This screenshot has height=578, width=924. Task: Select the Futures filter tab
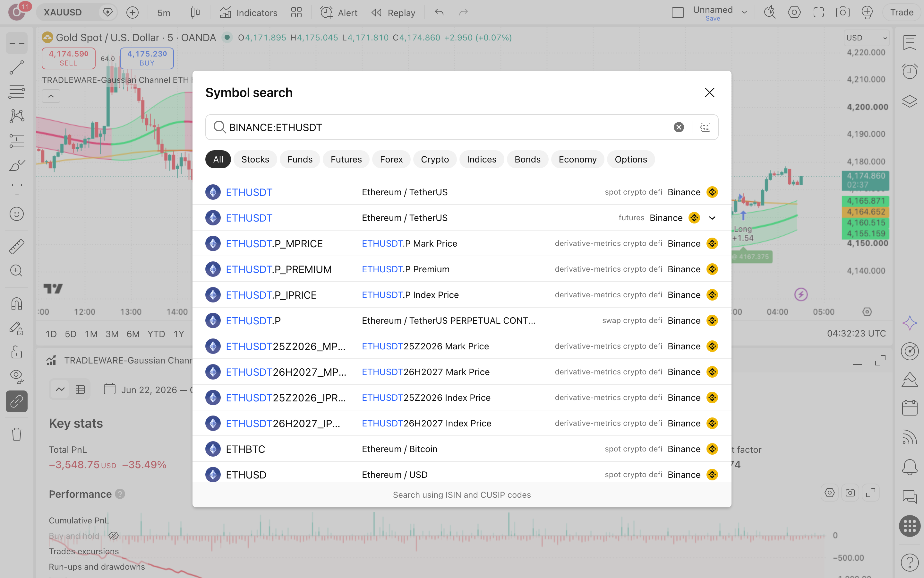[x=346, y=159]
